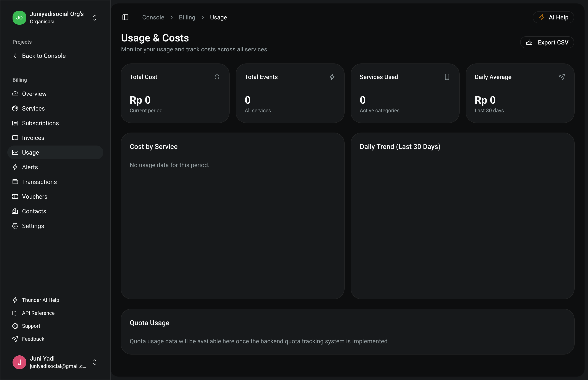Screen dimensions: 588x380
Task: Toggle the sidebar panel icon
Action: pos(125,17)
